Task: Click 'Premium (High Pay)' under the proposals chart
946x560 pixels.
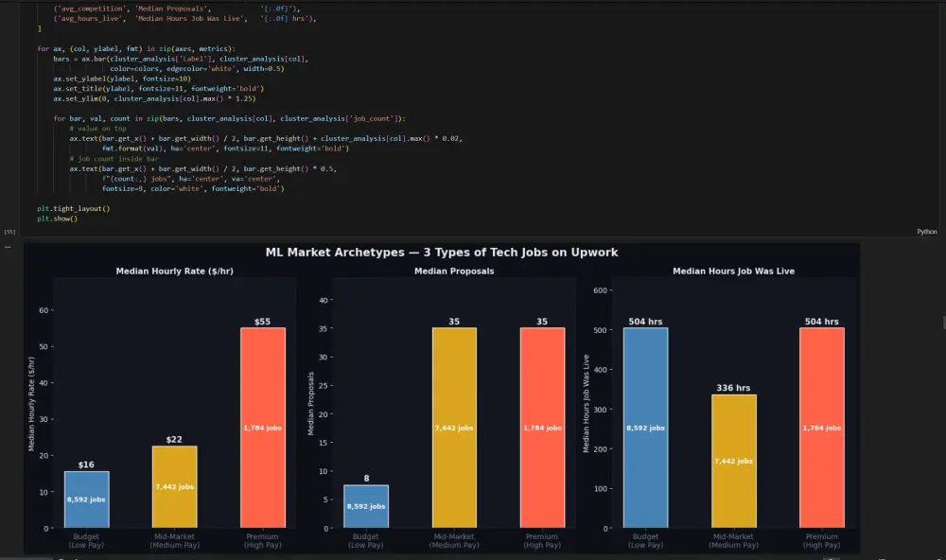Action: click(x=542, y=541)
